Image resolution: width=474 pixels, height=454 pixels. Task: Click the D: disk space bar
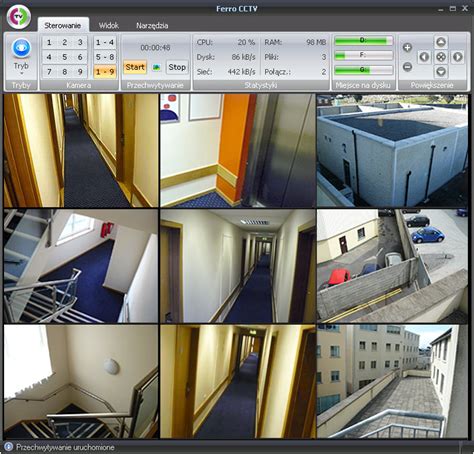363,41
